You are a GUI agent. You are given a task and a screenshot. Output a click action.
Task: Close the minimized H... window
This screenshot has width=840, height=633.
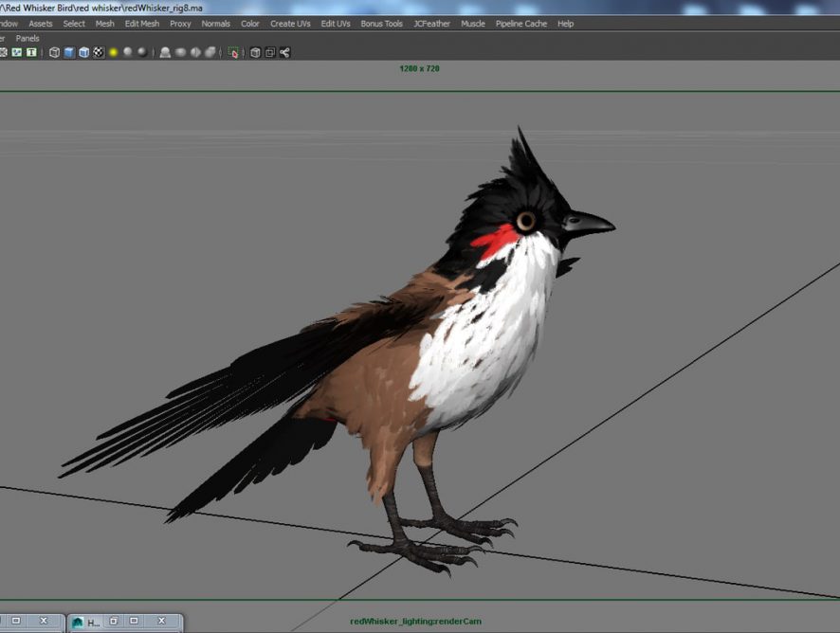pyautogui.click(x=161, y=622)
